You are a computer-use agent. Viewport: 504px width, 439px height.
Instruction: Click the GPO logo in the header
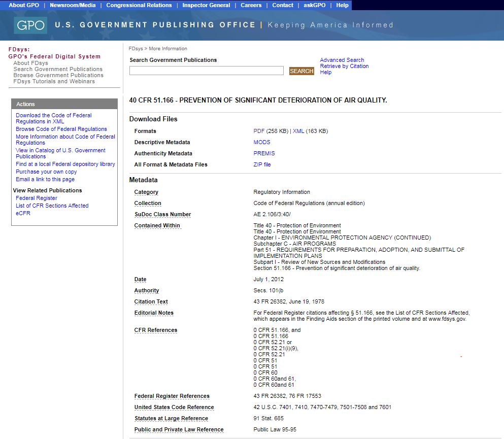pos(29,25)
